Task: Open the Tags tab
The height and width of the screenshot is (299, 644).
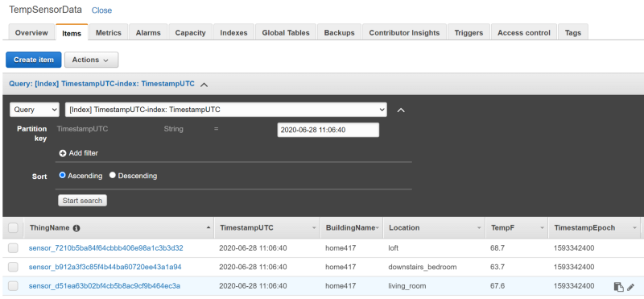Action: pyautogui.click(x=573, y=33)
